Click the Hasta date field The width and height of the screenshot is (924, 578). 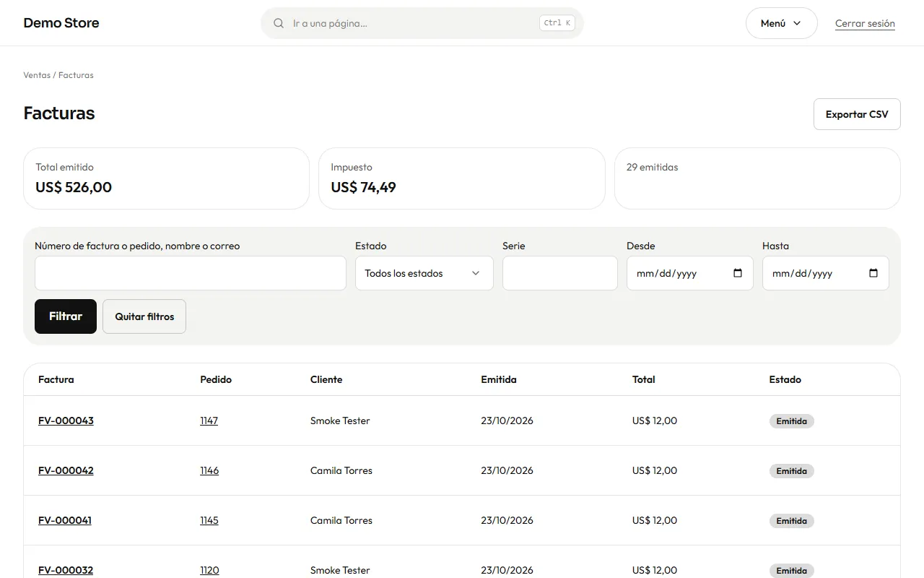[826, 273]
